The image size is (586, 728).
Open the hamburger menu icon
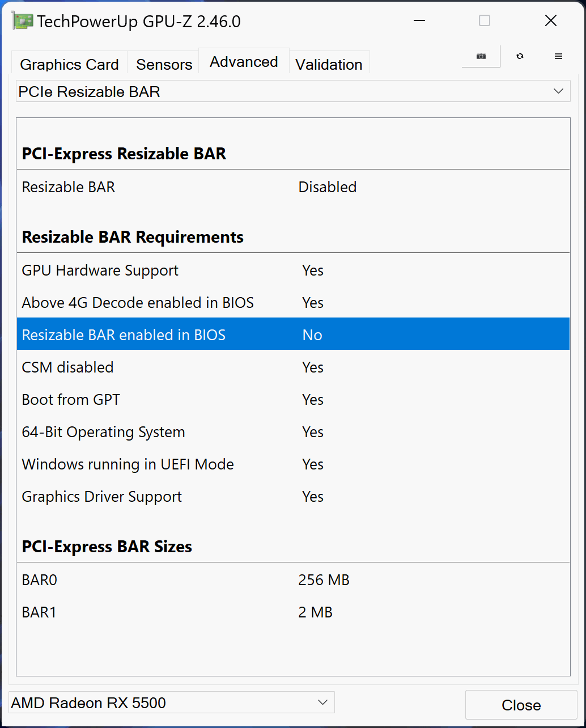pyautogui.click(x=558, y=56)
